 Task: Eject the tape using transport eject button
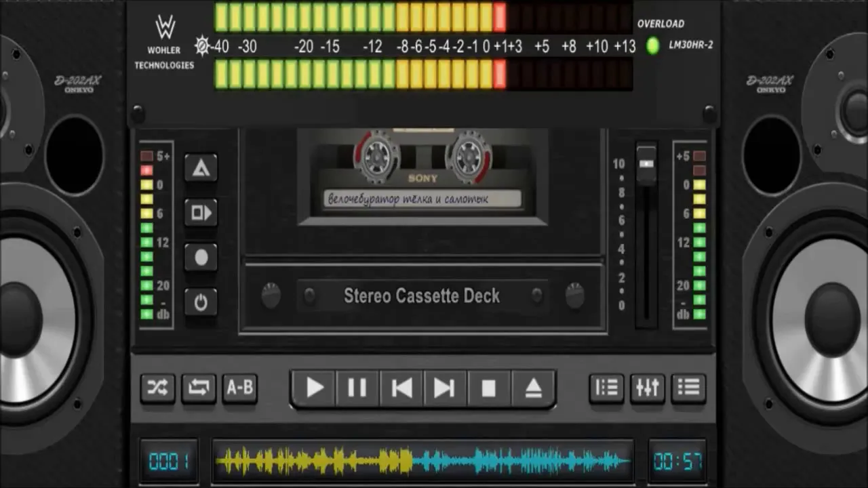(533, 388)
